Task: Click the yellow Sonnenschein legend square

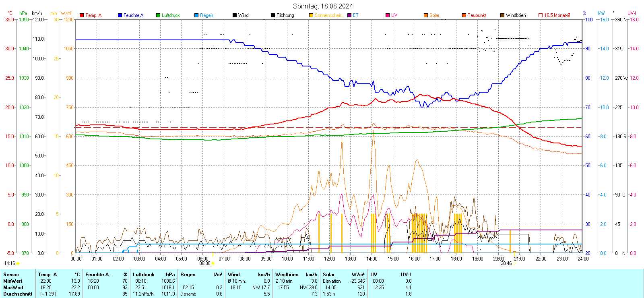Action: pos(311,15)
